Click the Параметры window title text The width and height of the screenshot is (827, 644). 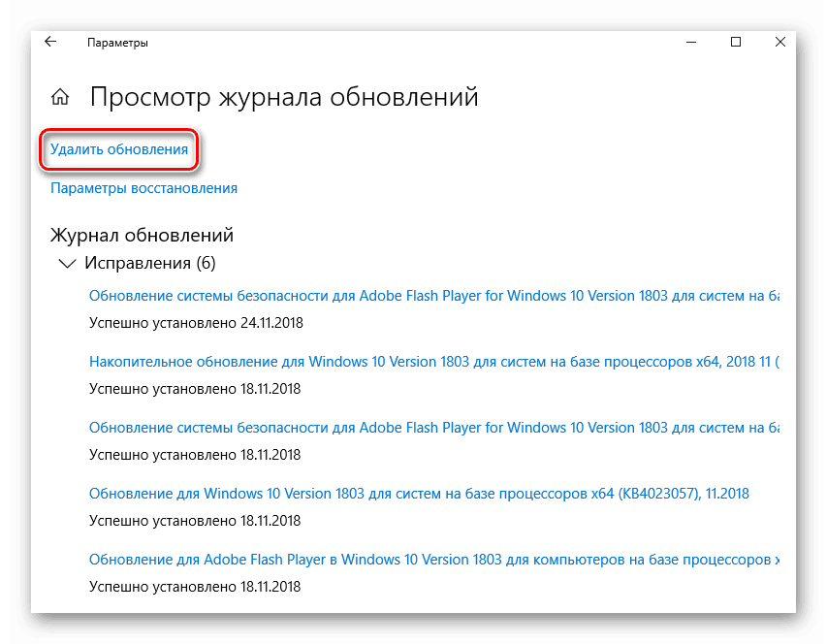pos(117,43)
